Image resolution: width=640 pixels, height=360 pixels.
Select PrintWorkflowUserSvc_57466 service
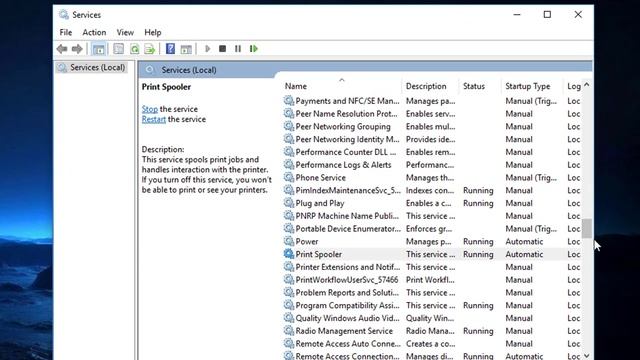(432, 280)
